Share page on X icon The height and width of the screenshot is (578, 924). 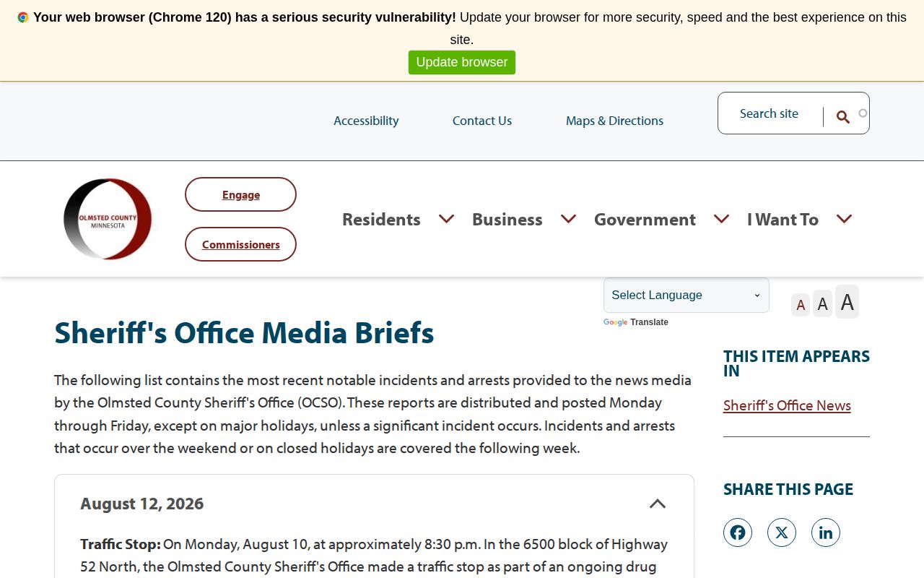click(782, 532)
